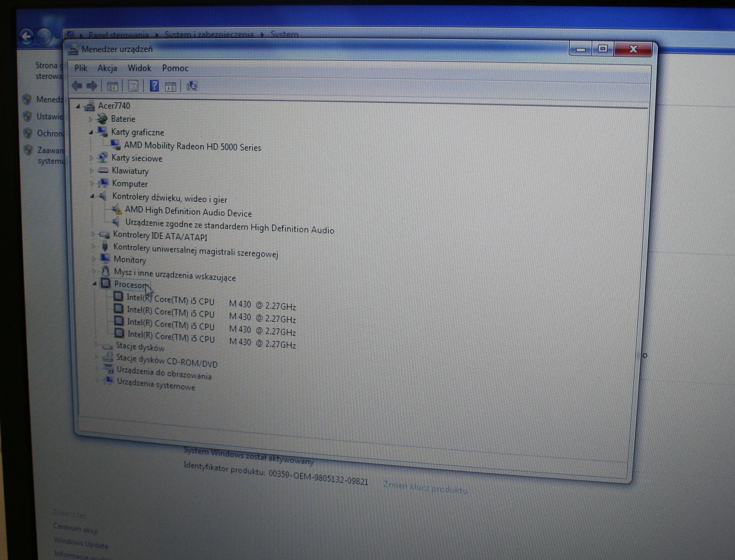
Task: Select the Baterie battery icon
Action: point(102,118)
